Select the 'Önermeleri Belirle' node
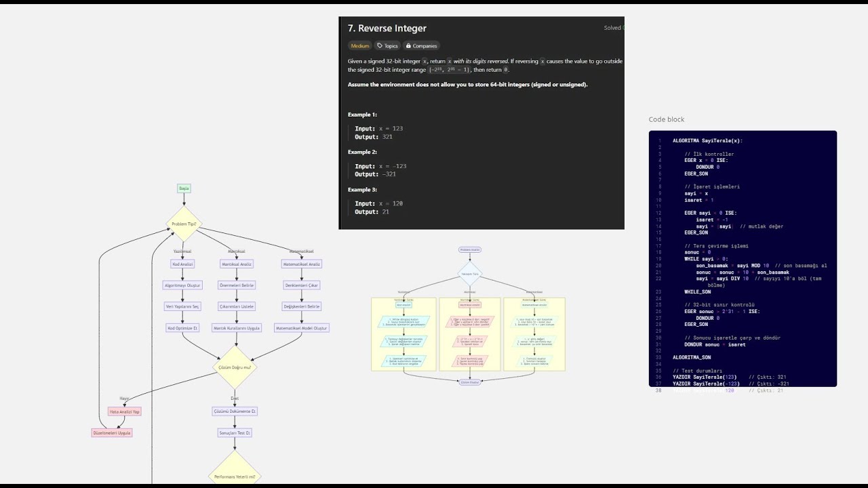The width and height of the screenshot is (868, 488). coord(237,286)
